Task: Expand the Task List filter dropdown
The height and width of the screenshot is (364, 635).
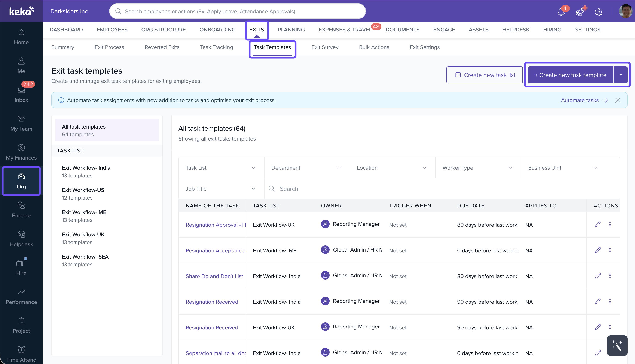Action: [x=221, y=168]
